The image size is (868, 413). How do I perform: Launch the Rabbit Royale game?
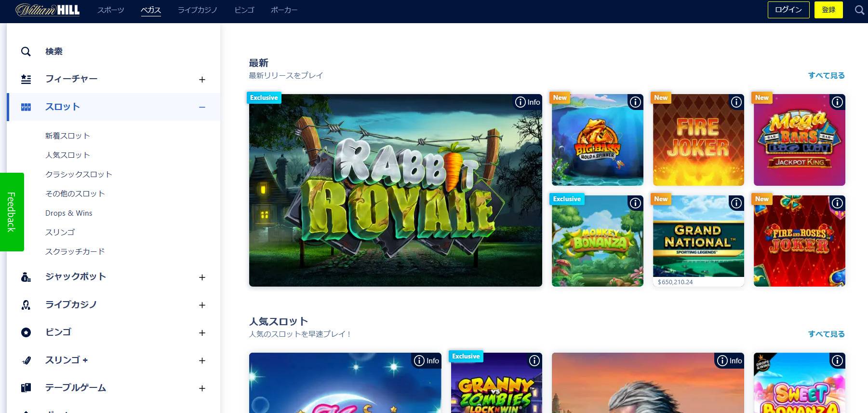click(396, 190)
